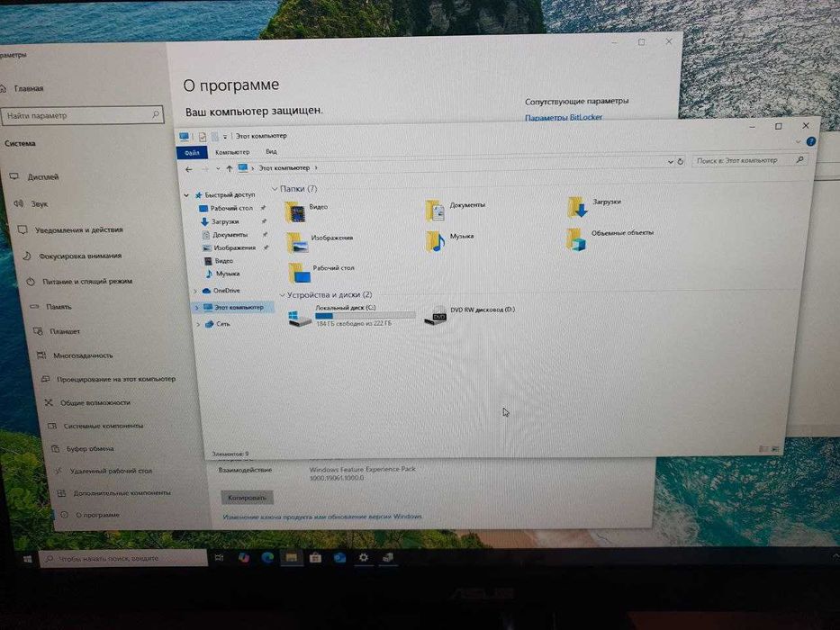
Task: Open Explorer help question mark
Action: point(810,142)
